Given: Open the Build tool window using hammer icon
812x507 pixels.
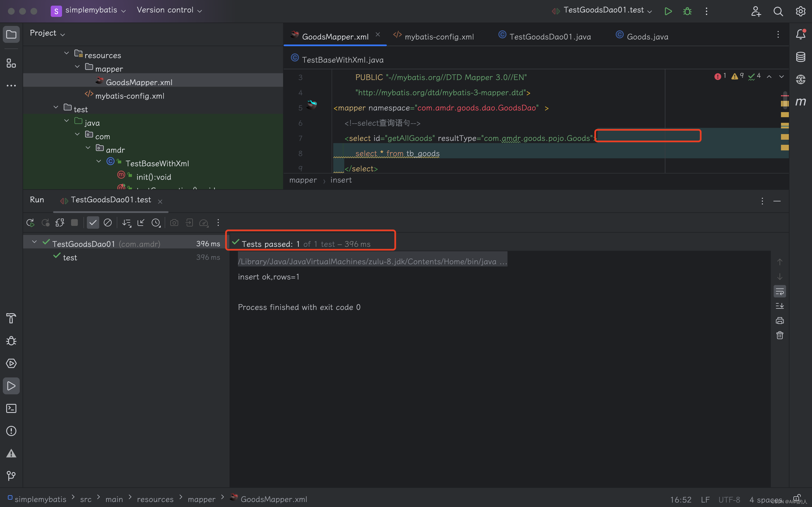Looking at the screenshot, I should [x=11, y=318].
